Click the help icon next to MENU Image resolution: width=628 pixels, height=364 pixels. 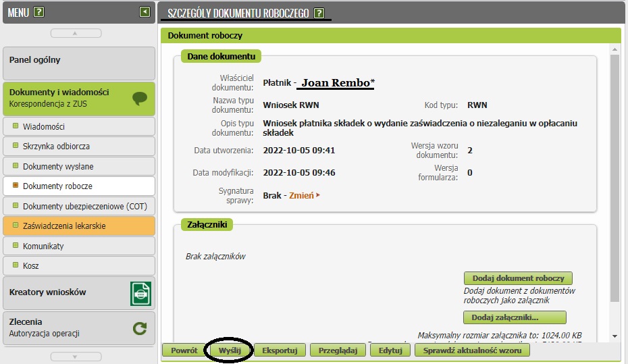(x=39, y=12)
